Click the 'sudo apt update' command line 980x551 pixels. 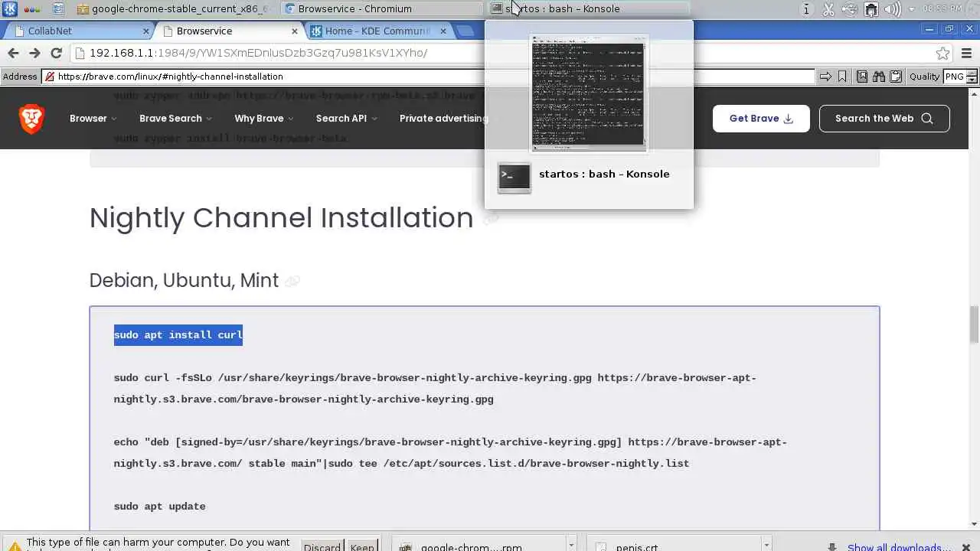pyautogui.click(x=159, y=507)
